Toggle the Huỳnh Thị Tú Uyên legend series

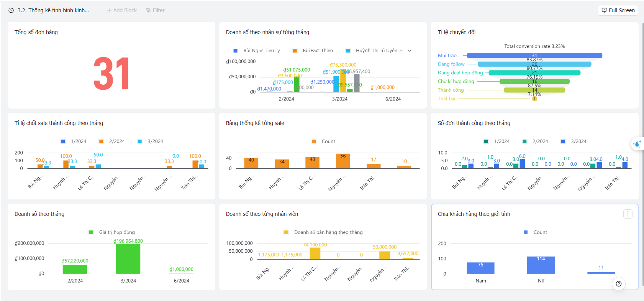[x=371, y=51]
